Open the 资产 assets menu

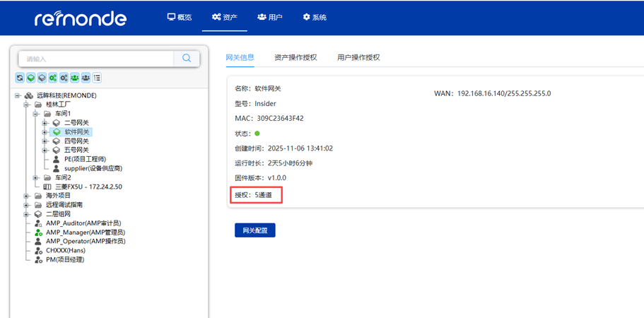coord(225,17)
